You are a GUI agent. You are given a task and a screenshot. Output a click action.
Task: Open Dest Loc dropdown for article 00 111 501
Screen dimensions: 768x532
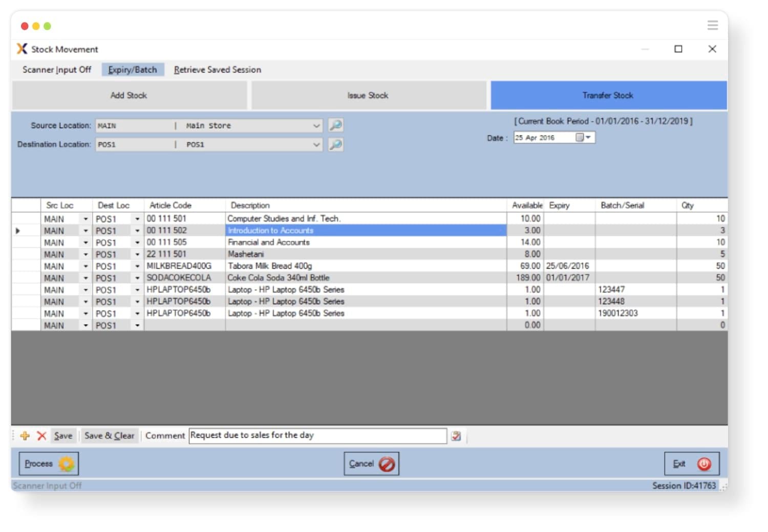click(137, 219)
